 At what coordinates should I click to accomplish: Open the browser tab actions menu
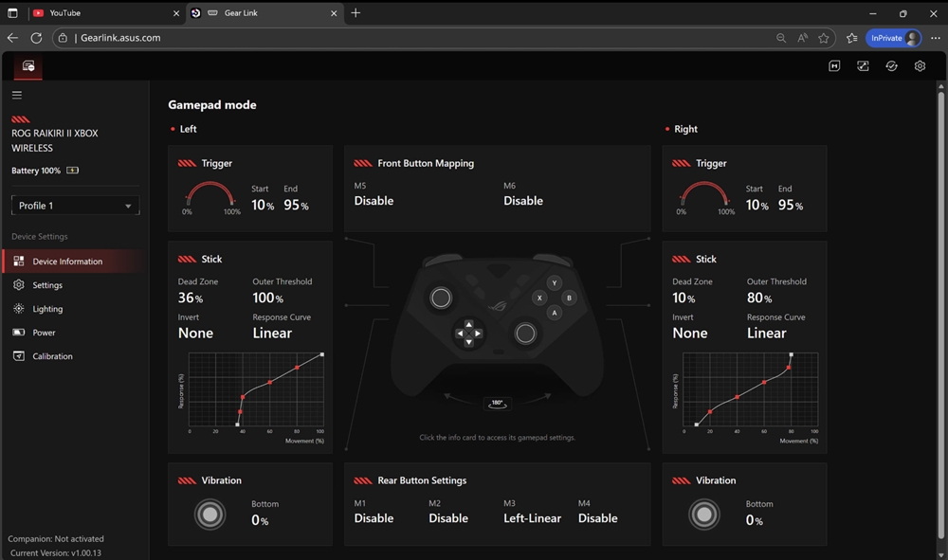point(12,13)
